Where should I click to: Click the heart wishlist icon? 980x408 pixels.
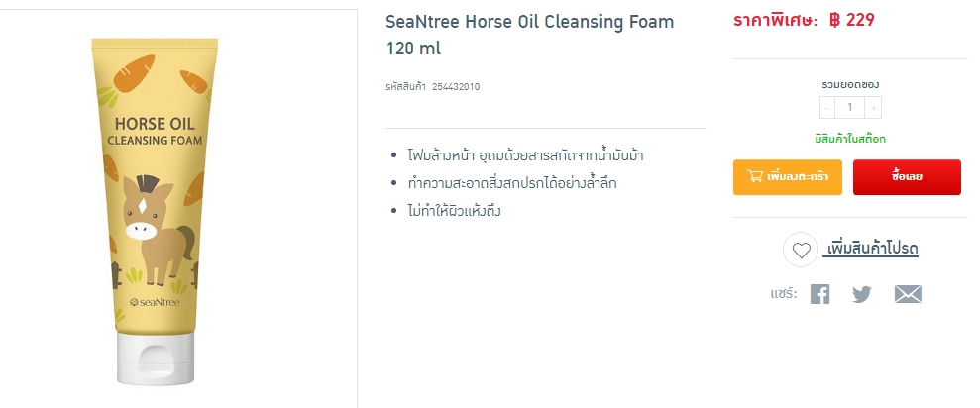coord(801,250)
